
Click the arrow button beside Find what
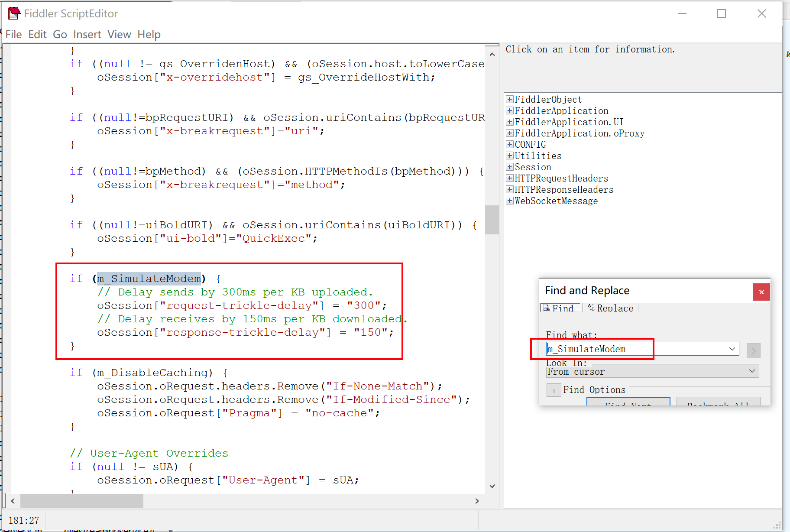(753, 350)
